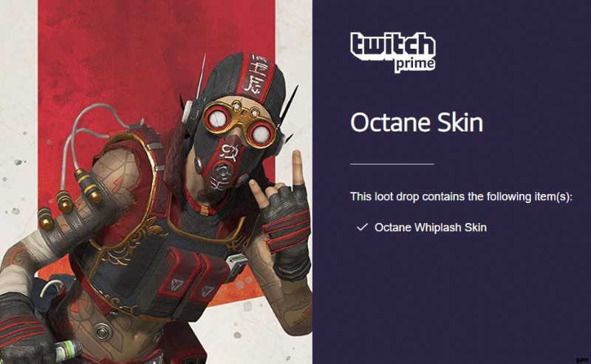Click the small watermark in bottom-right corner
Screen dimensions: 591x364
click(582, 360)
